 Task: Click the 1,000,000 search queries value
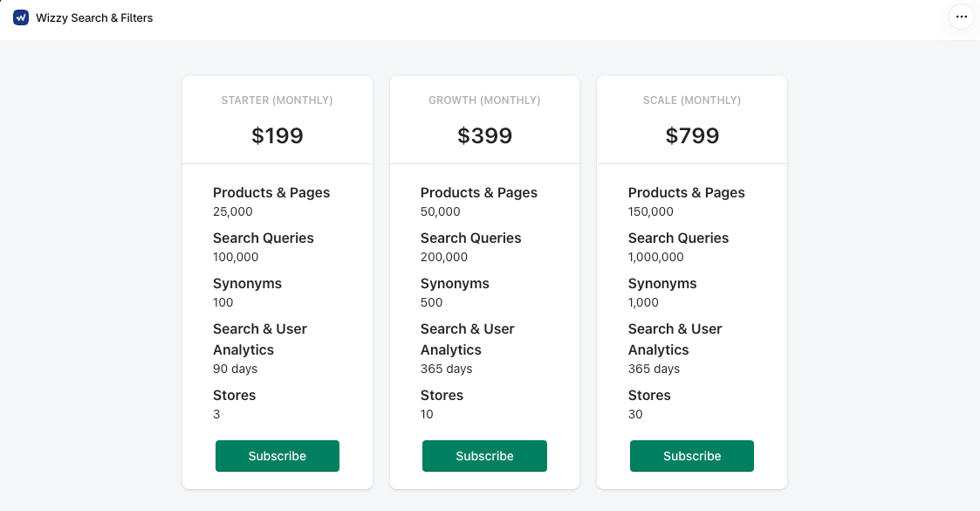click(655, 257)
